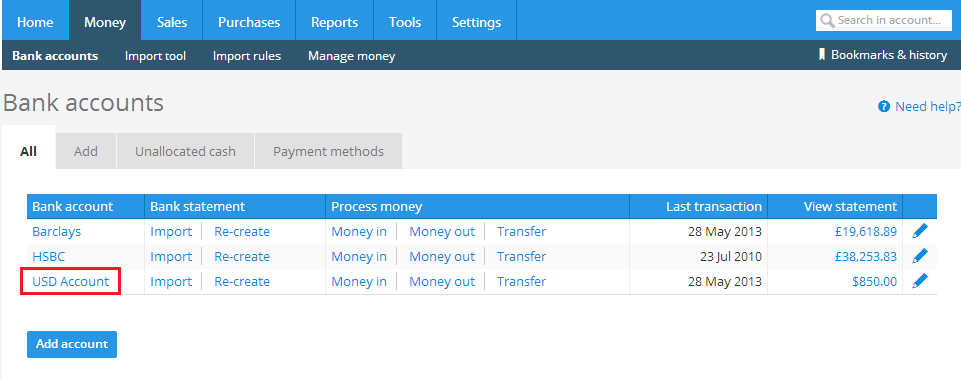This screenshot has height=379, width=961.
Task: Switch to the Unallocated cash tab
Action: click(185, 151)
